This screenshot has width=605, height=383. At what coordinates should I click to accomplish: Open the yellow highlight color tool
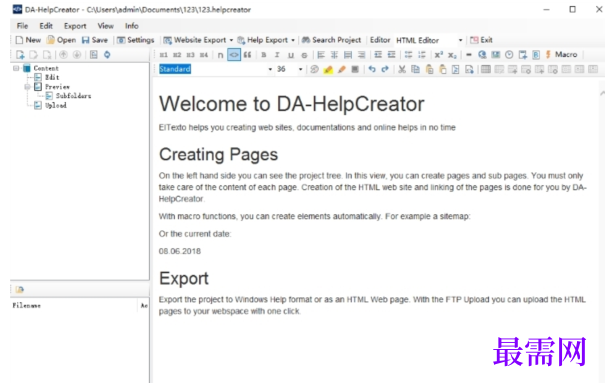[x=328, y=69]
